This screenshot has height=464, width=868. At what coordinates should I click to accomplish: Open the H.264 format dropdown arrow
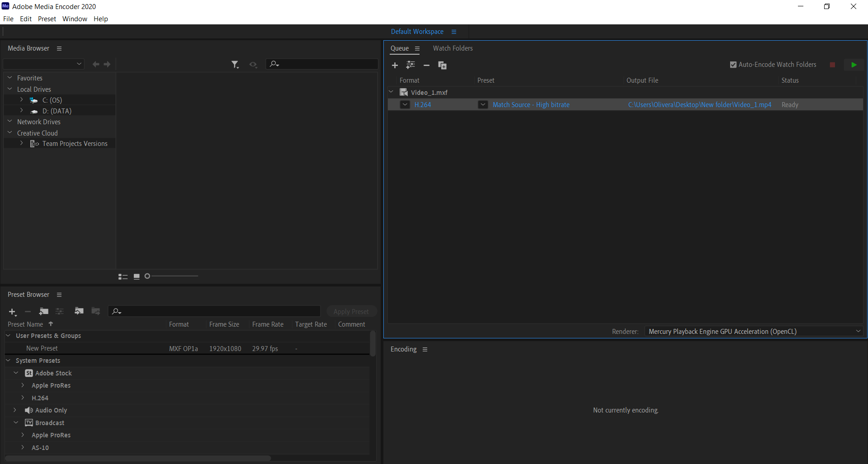click(x=405, y=105)
